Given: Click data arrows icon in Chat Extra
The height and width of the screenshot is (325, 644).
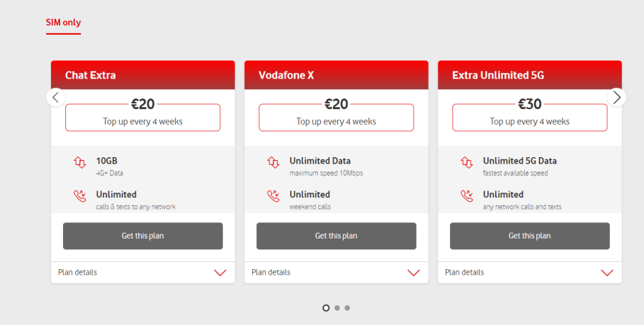Looking at the screenshot, I should pos(79,163).
